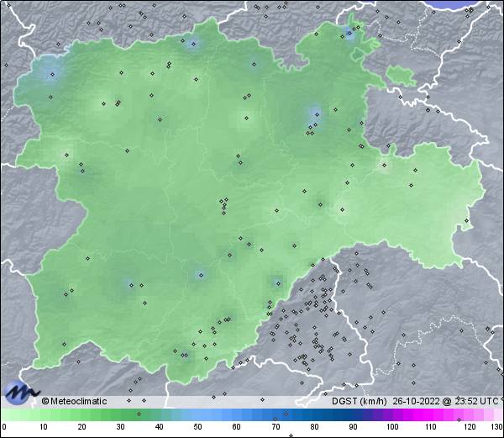Click scale label 110

click(x=431, y=427)
